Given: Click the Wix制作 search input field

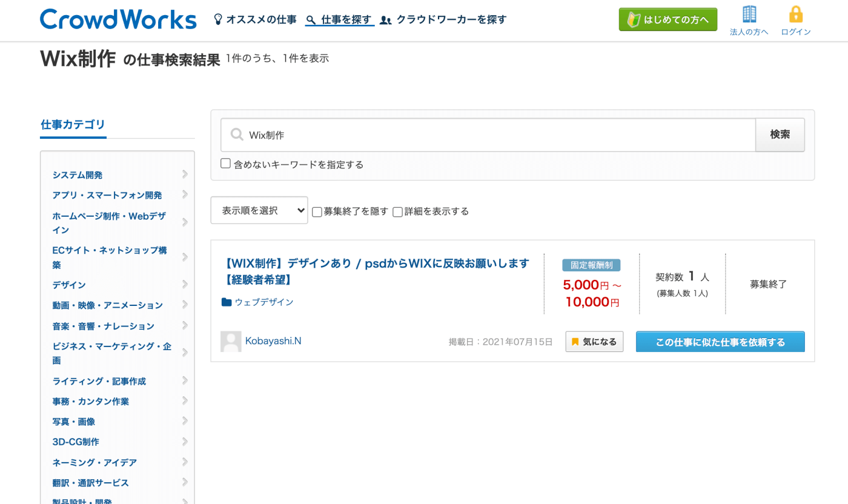Looking at the screenshot, I should tap(488, 134).
